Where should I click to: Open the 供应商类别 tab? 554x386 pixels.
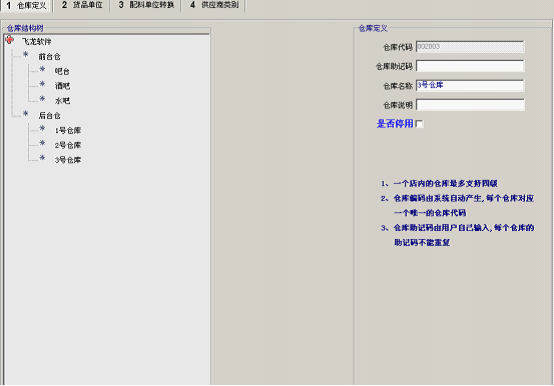(214, 5)
